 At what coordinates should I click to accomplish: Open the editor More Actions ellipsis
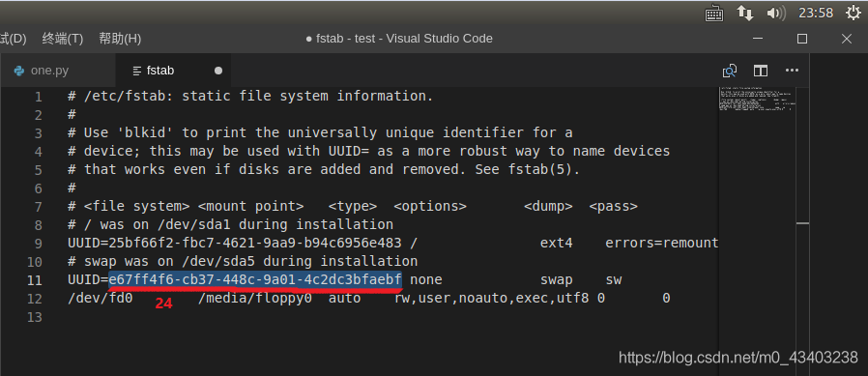(x=793, y=71)
